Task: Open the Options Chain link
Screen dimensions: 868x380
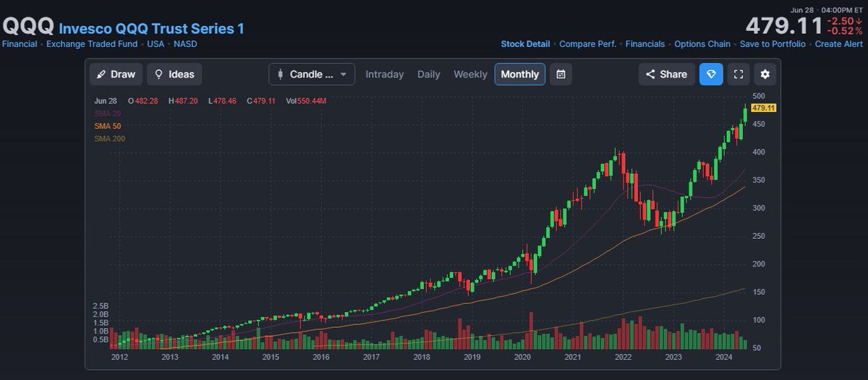Action: pos(702,44)
